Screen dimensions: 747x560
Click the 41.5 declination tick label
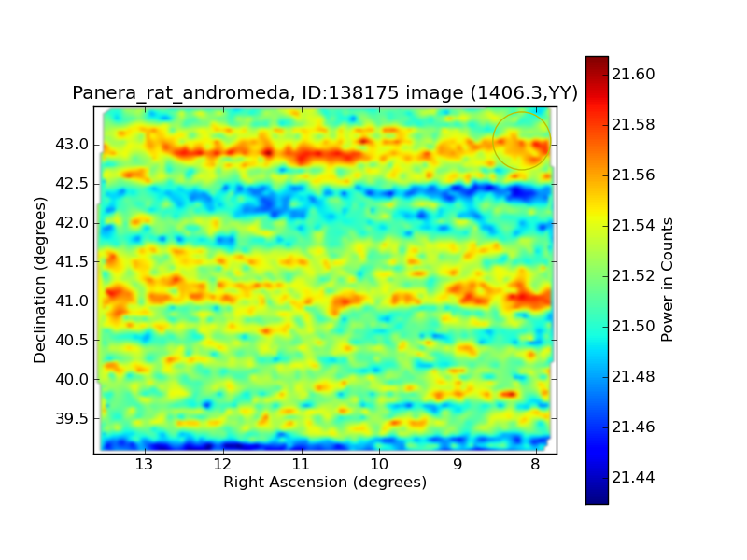pyautogui.click(x=72, y=262)
